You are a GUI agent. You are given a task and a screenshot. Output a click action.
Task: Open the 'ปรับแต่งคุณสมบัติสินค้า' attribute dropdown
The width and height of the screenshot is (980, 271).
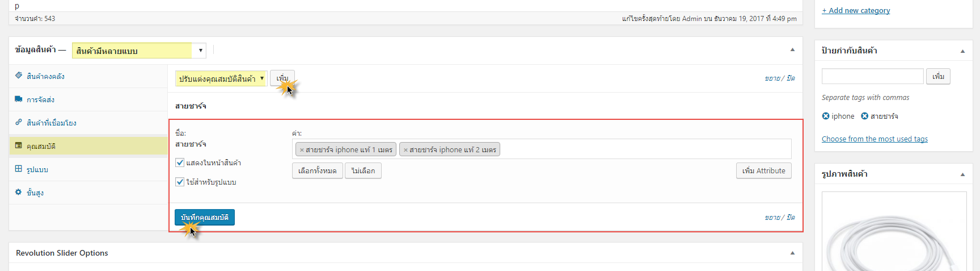[221, 78]
